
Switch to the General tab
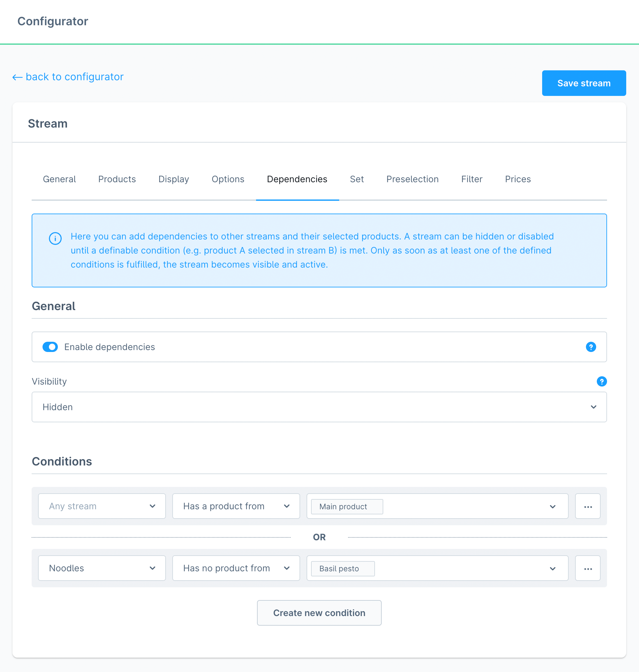click(59, 179)
